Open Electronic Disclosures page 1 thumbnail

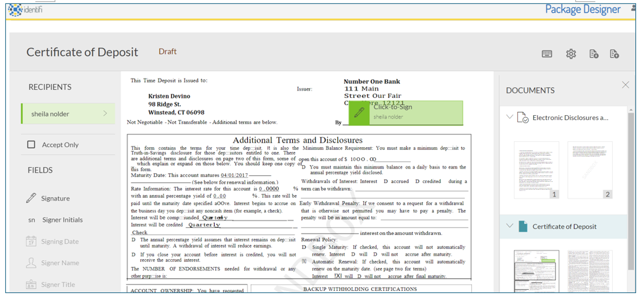click(x=537, y=170)
